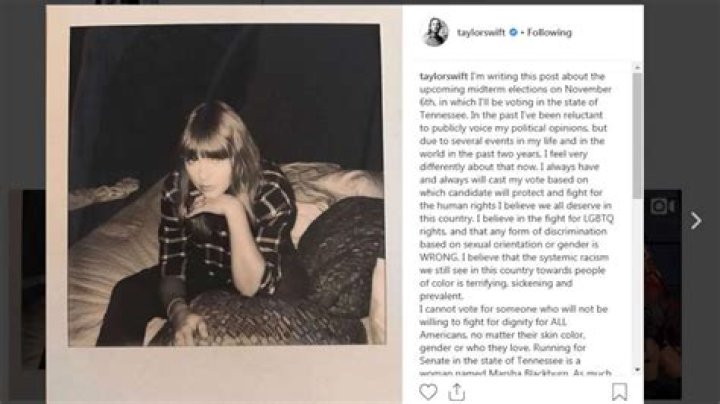
Task: Click the caption scrollbar down arrow
Action: coord(637,370)
